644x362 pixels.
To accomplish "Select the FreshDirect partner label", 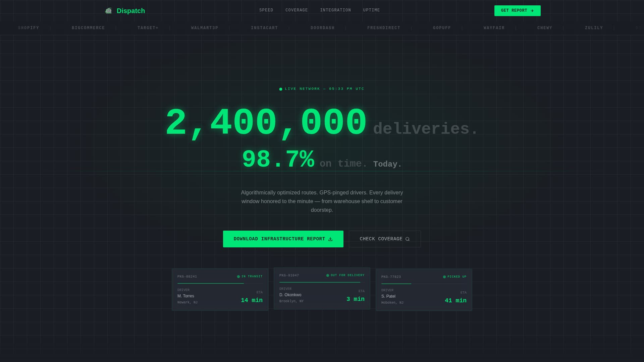I will (x=384, y=28).
